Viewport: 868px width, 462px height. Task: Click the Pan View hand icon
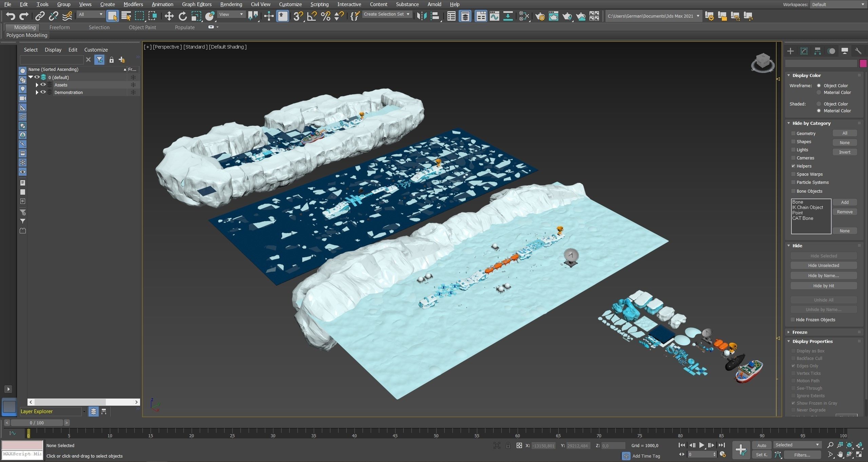[840, 455]
